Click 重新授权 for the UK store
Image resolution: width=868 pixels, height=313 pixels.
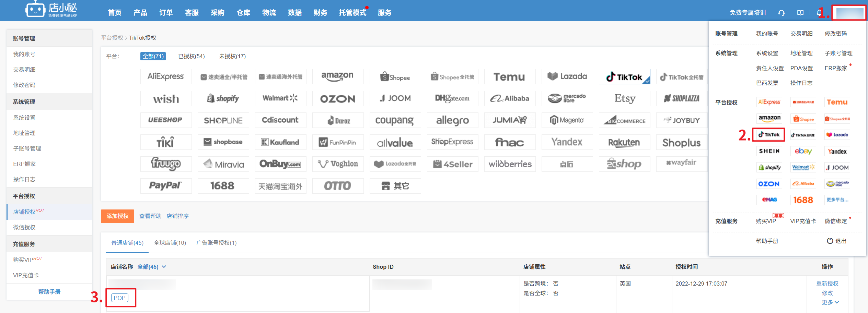(827, 284)
